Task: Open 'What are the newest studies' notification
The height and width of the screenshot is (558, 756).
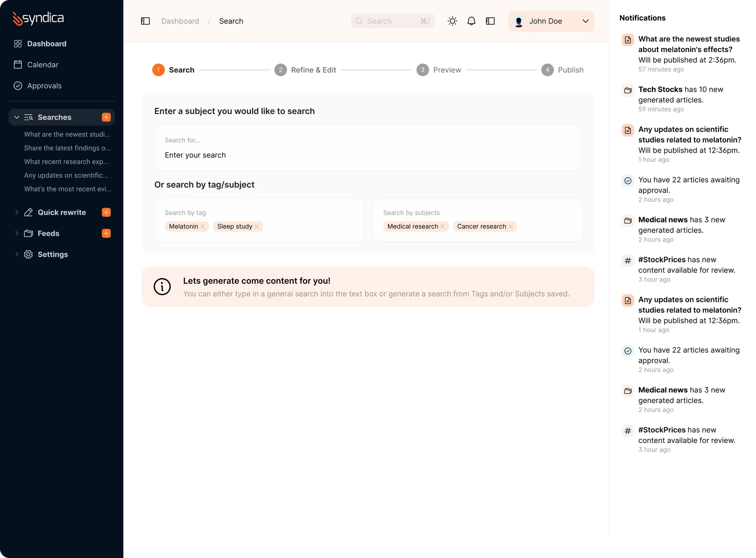Action: 682,54
